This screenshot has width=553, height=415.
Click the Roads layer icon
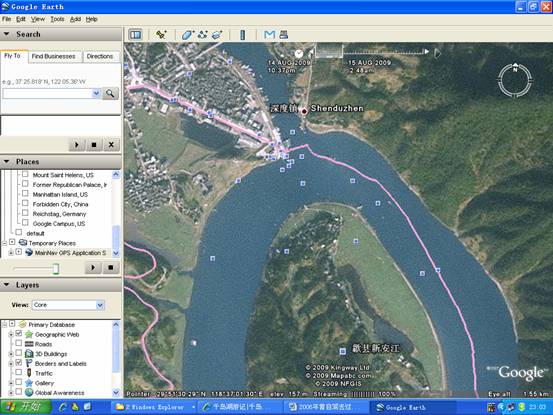[x=29, y=344]
